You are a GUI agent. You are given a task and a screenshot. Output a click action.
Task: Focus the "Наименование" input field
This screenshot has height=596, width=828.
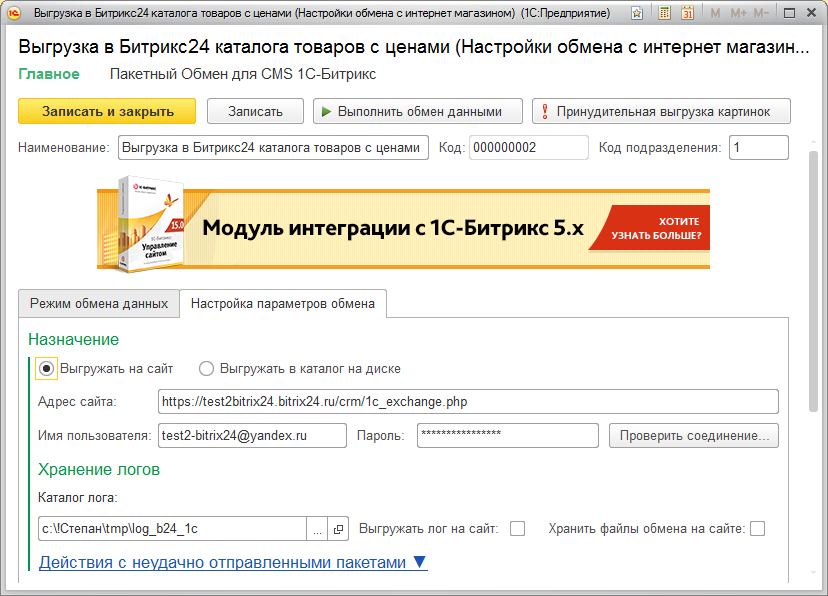pyautogui.click(x=273, y=147)
